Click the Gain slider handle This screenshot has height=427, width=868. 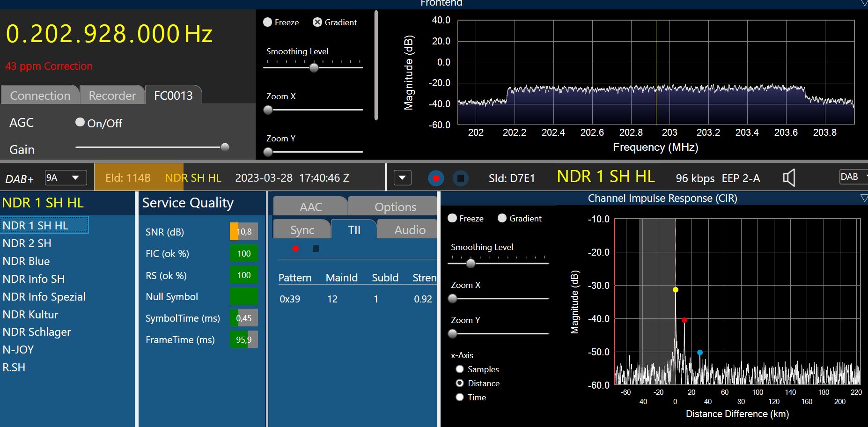[225, 147]
